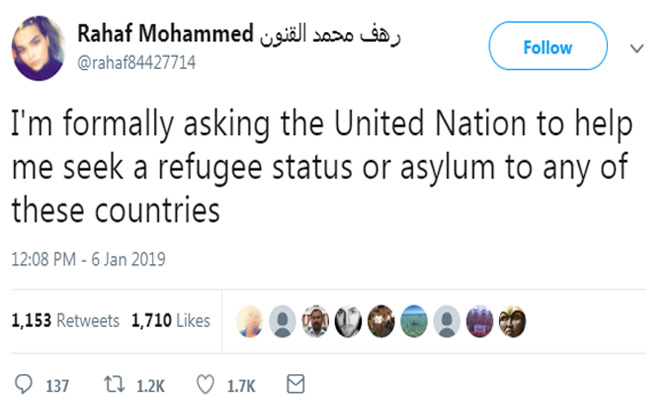Click the first liker avatar in the row
This screenshot has width=650, height=408.
250,320
